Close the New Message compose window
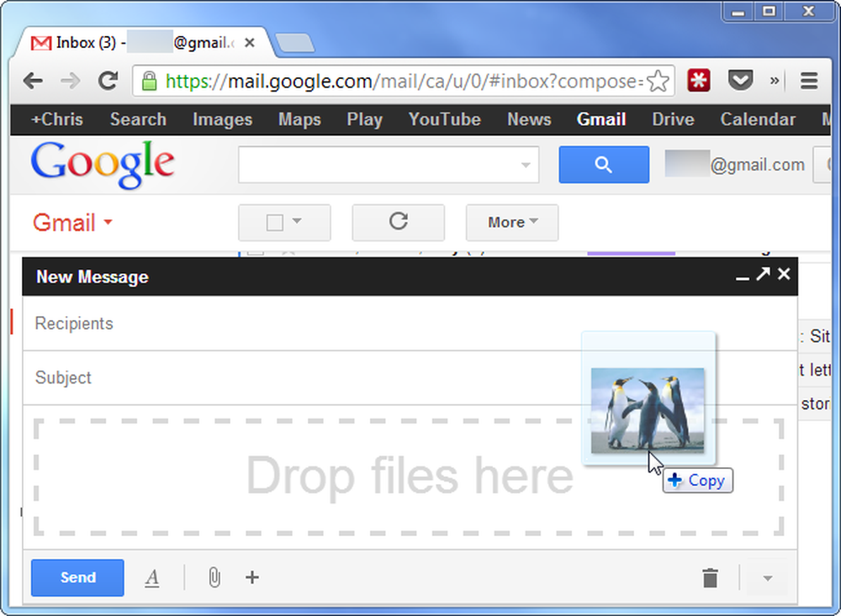This screenshot has width=841, height=616. click(x=784, y=274)
